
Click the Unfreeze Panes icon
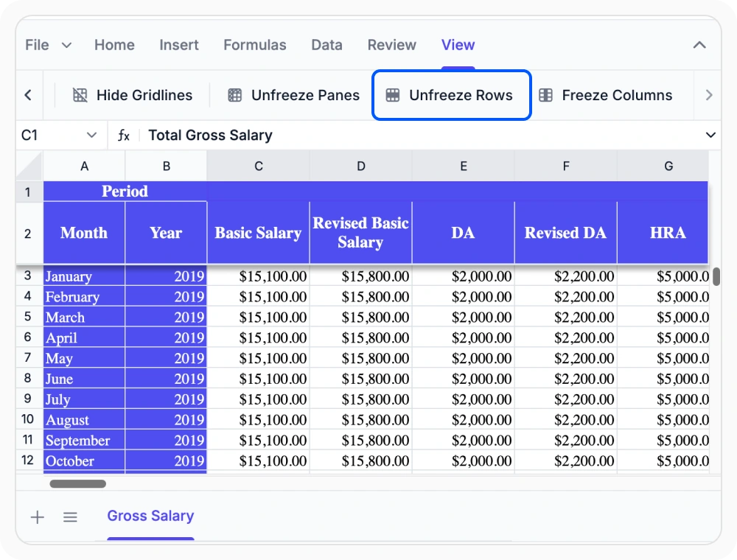(x=234, y=95)
